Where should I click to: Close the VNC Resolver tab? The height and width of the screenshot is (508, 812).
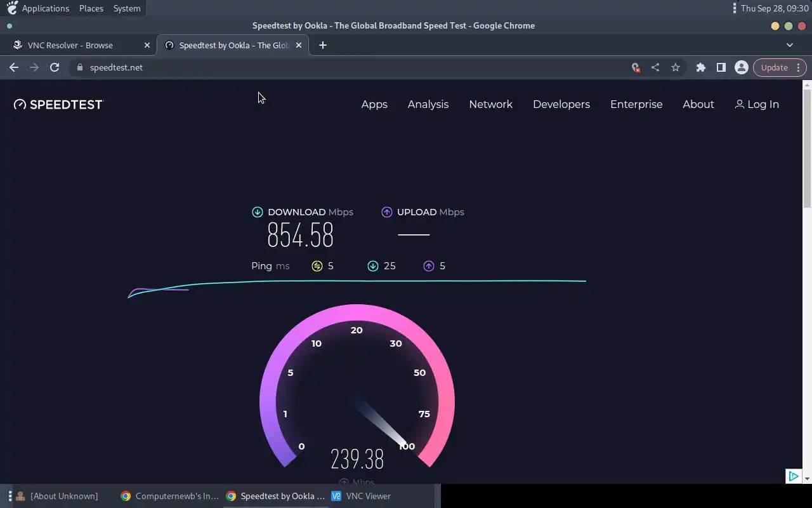pos(147,45)
